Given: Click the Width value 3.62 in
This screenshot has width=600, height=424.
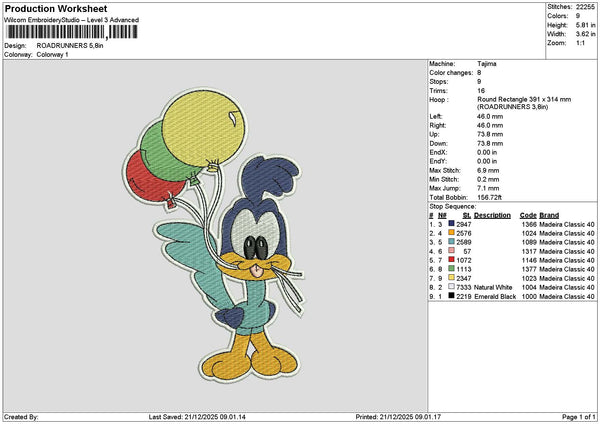Looking at the screenshot, I should 585,34.
